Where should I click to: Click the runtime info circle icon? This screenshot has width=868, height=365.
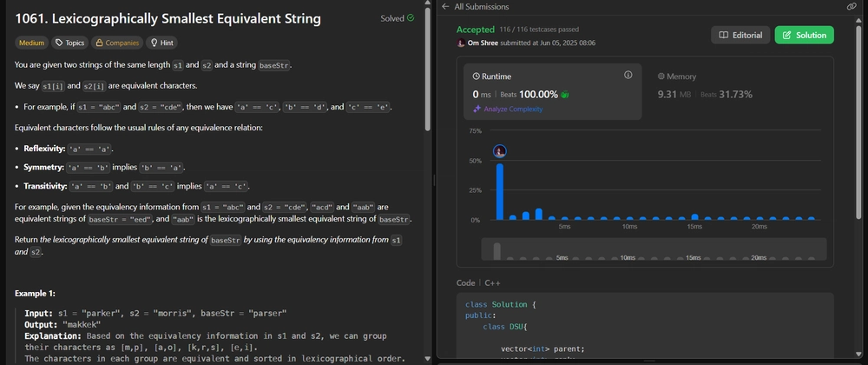click(628, 75)
